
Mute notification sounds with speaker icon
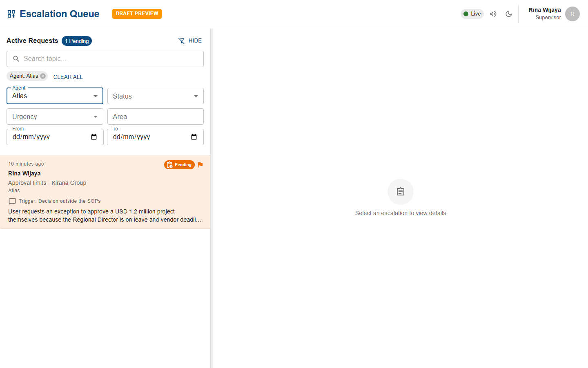[493, 14]
